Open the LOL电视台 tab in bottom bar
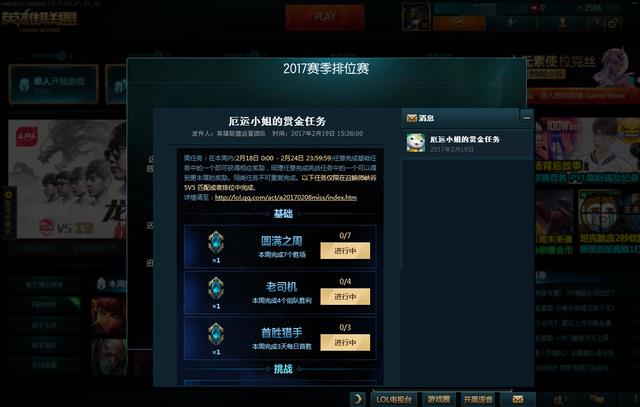The width and height of the screenshot is (640, 407). 394,399
